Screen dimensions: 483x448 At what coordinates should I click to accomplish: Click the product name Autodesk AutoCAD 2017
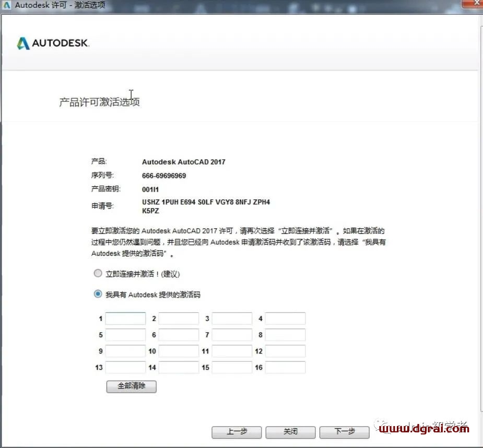(x=184, y=162)
